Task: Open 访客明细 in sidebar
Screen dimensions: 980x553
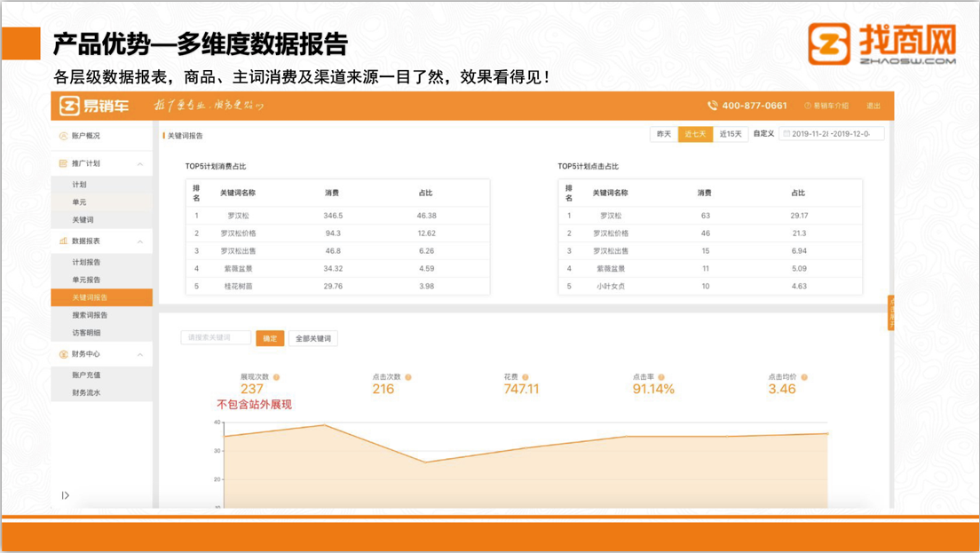Action: [x=86, y=333]
